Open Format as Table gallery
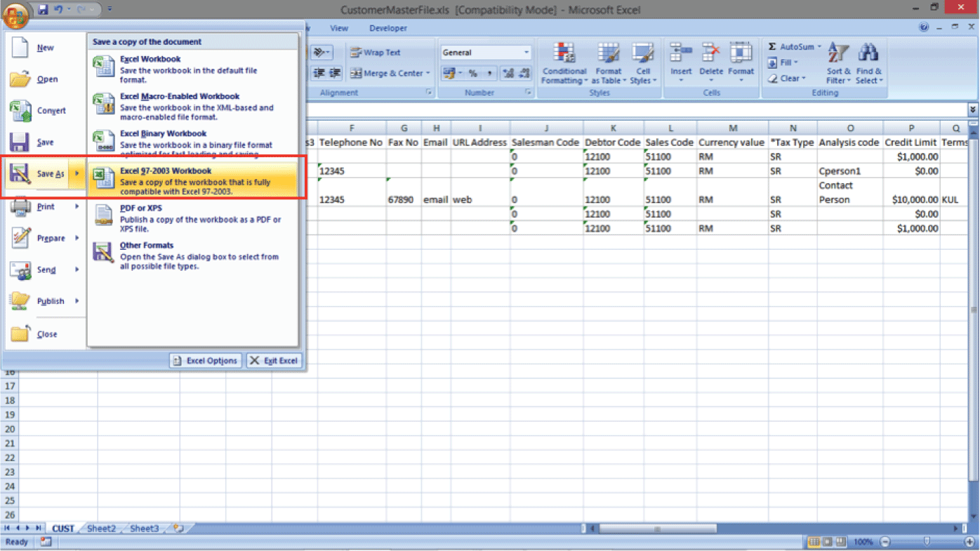Image resolution: width=980 pixels, height=551 pixels. pyautogui.click(x=608, y=63)
